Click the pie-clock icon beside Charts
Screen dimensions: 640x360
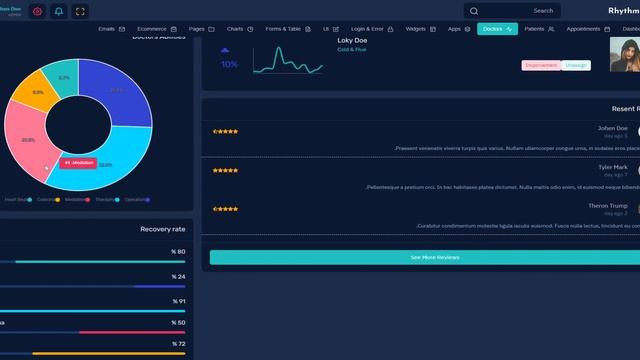click(x=250, y=29)
